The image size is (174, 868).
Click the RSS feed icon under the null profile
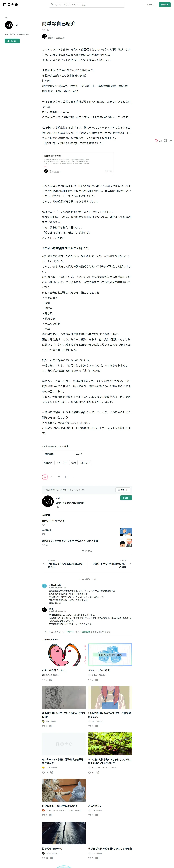pyautogui.click(x=57, y=507)
